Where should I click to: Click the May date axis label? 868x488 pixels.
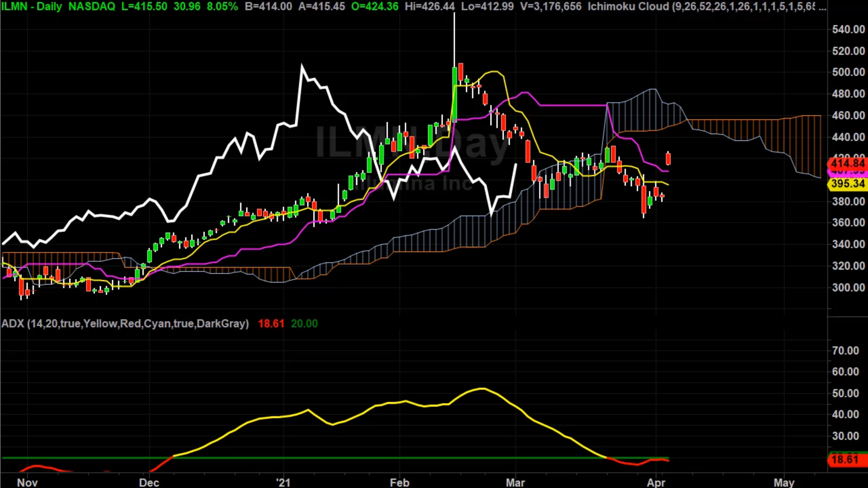(x=784, y=482)
